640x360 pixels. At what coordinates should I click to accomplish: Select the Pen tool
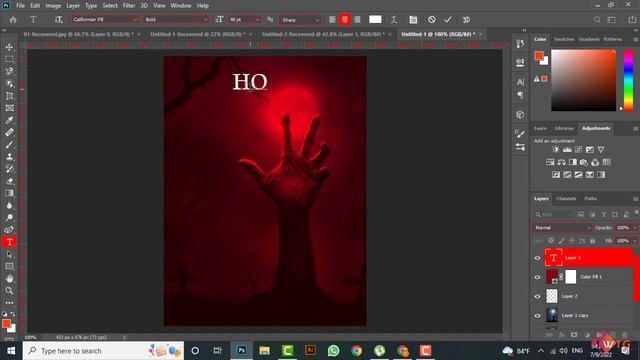pos(9,230)
